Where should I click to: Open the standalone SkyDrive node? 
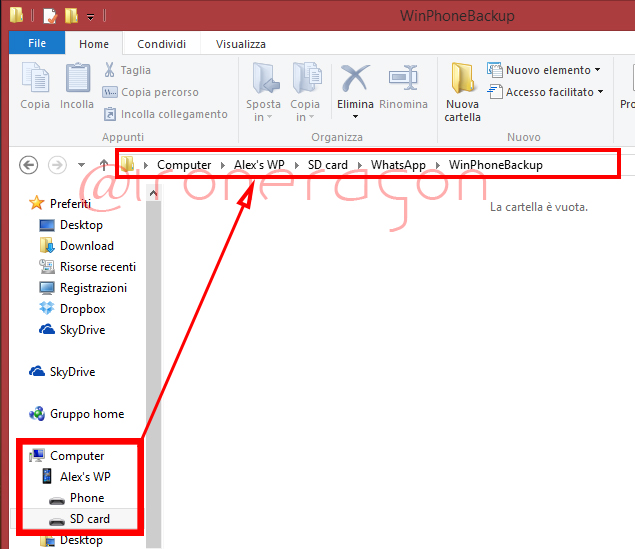(62, 372)
